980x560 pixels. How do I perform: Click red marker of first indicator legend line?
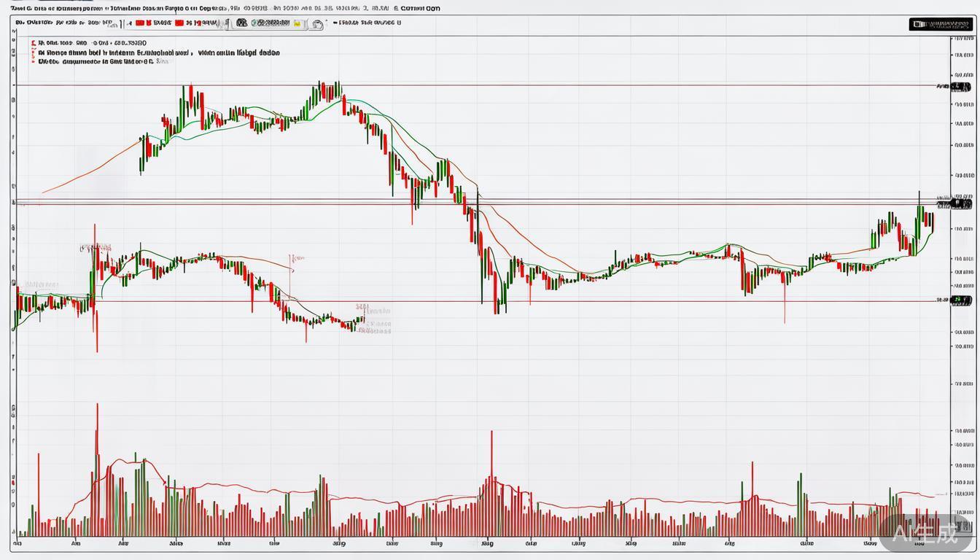33,43
